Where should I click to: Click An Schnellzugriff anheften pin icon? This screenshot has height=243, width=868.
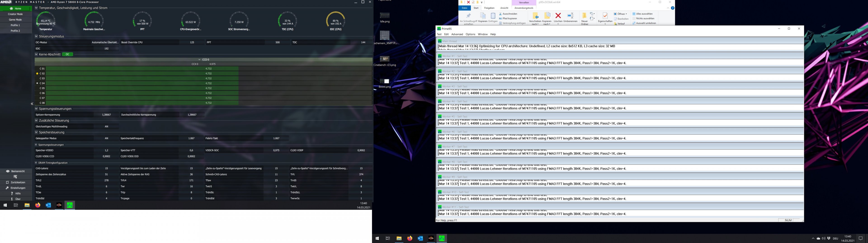[468, 16]
